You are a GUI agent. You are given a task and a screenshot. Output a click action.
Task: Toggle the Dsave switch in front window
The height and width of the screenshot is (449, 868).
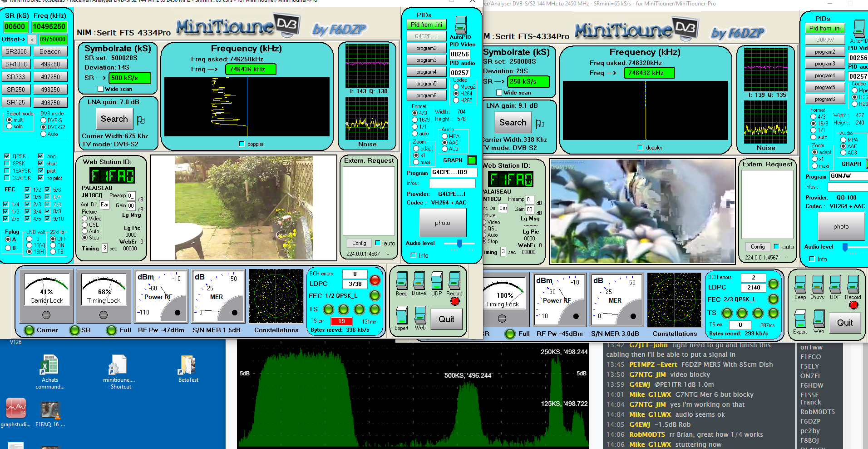coord(419,280)
